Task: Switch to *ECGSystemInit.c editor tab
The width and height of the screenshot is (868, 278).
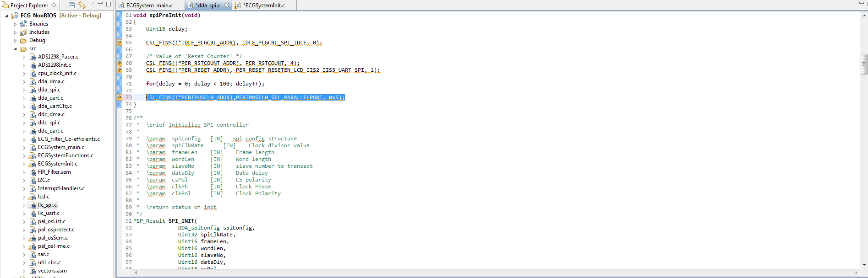Action: (x=264, y=5)
